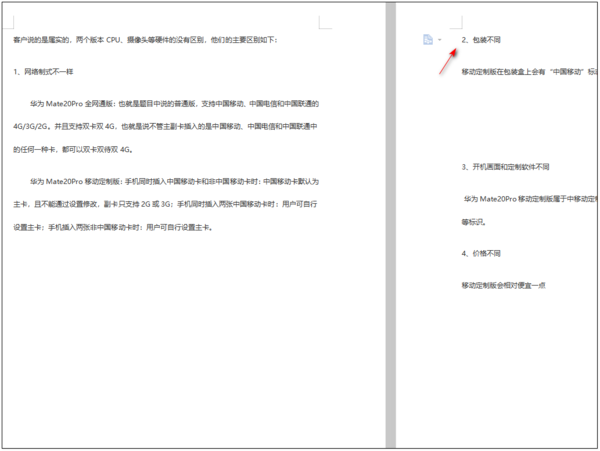Click the line starting "的任何一种卡"
Screen dimensions: 600x451
pyautogui.click(x=73, y=150)
